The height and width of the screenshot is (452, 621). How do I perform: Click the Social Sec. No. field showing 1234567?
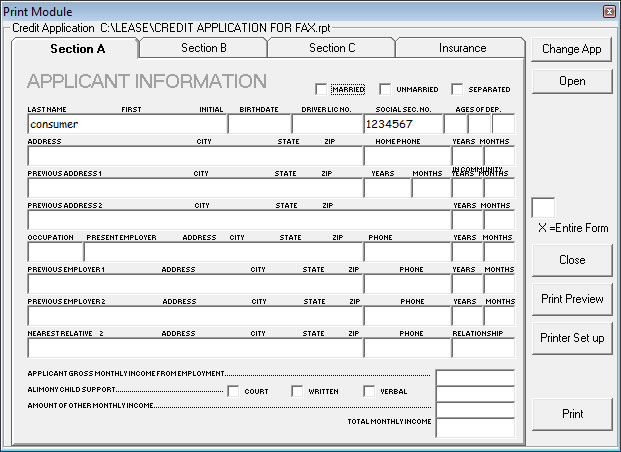pos(403,124)
